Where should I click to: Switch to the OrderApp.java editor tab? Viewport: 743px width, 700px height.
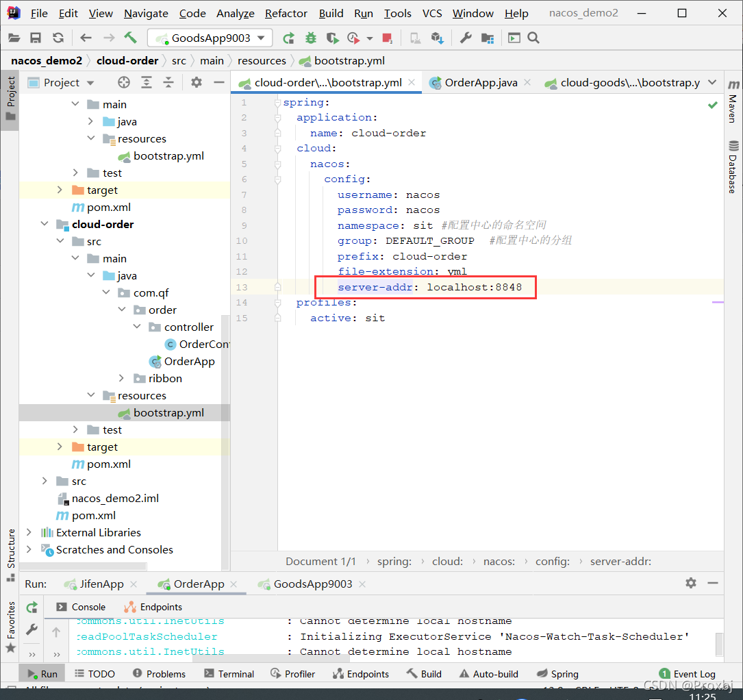(481, 83)
